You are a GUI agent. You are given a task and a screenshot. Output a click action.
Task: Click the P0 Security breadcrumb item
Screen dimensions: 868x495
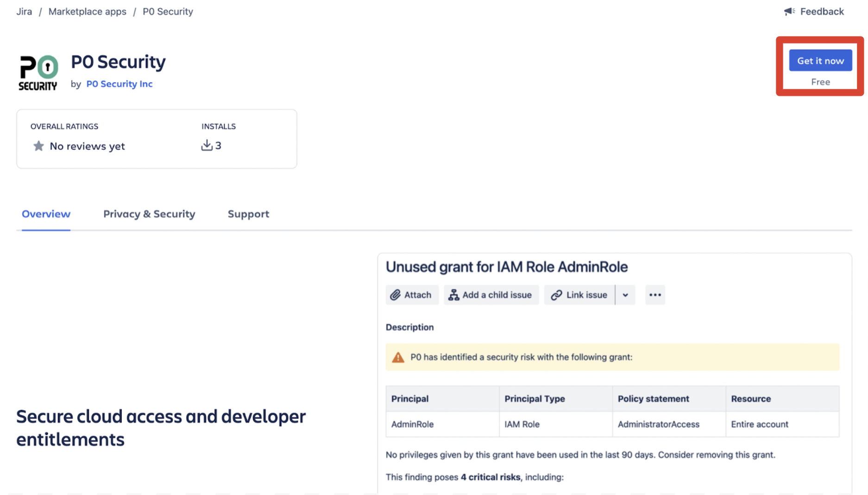(x=168, y=12)
